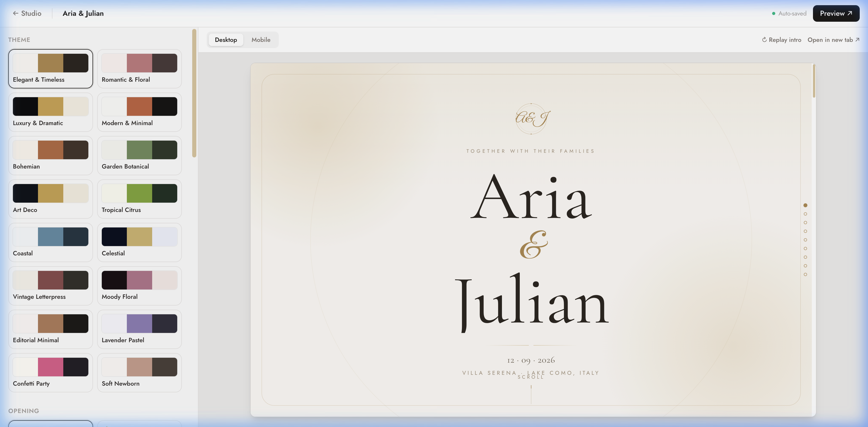Pick the Soft Newborn theme

139,373
